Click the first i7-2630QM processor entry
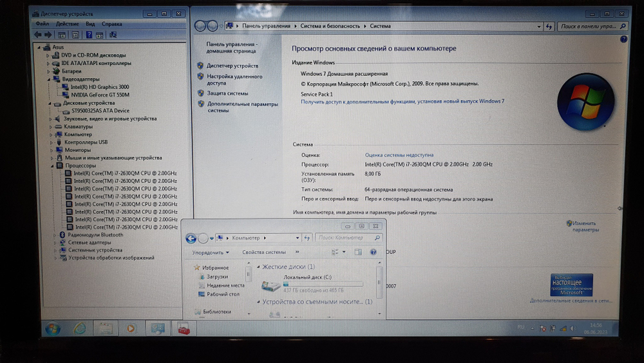Screen dimensions: 644x363 (126, 173)
